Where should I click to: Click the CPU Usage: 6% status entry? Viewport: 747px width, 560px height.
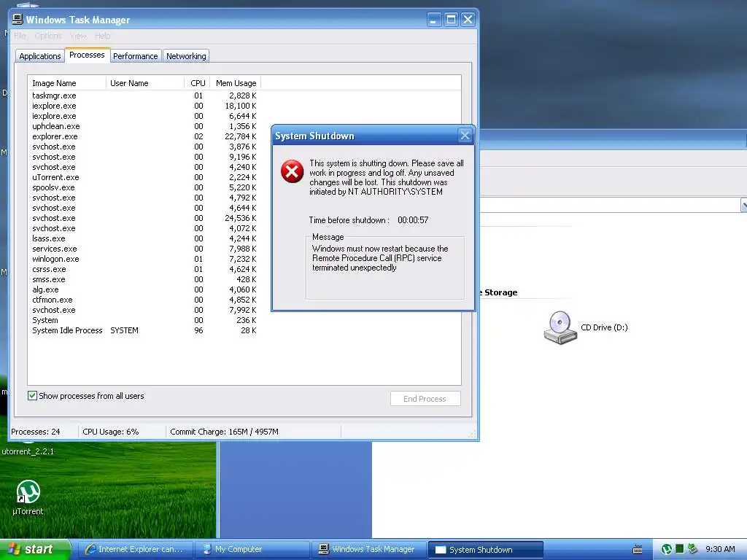[111, 432]
